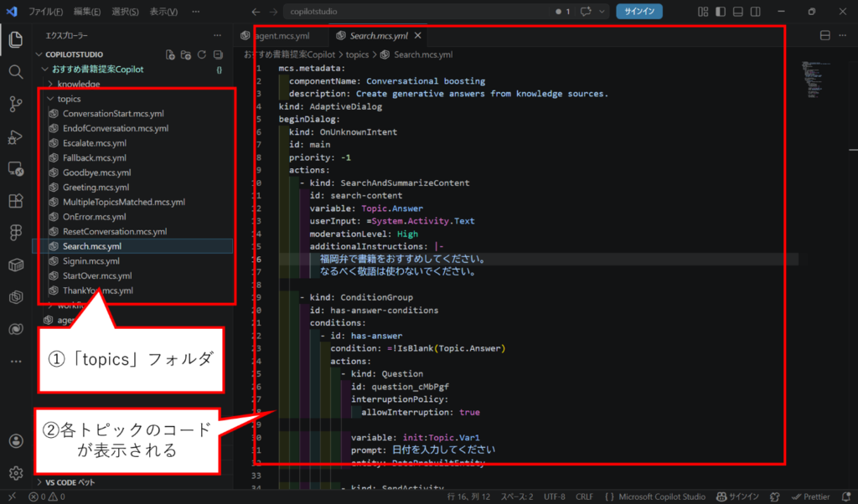Open Fallback.mcs.yml in the explorer
This screenshot has height=504, width=858.
point(94,157)
